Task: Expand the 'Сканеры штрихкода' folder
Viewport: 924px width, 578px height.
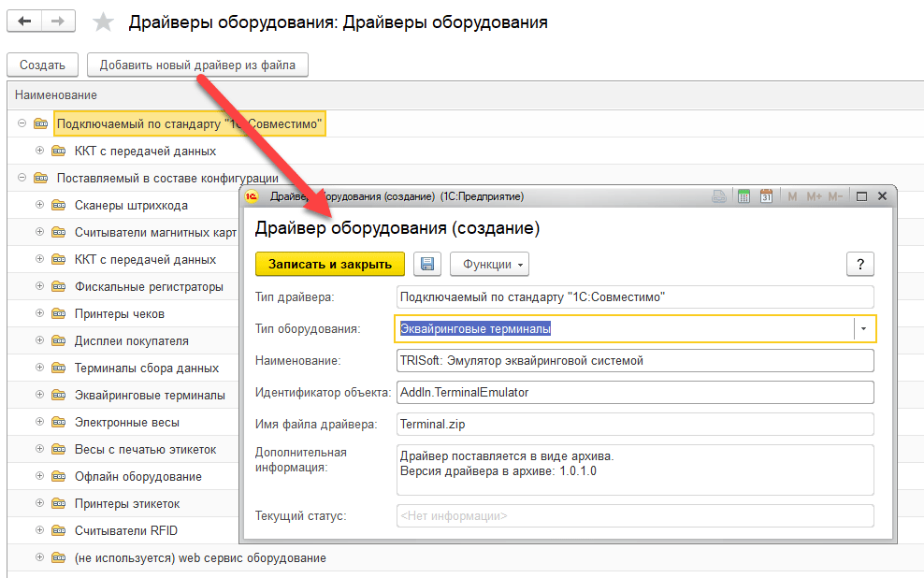Action: [x=39, y=205]
